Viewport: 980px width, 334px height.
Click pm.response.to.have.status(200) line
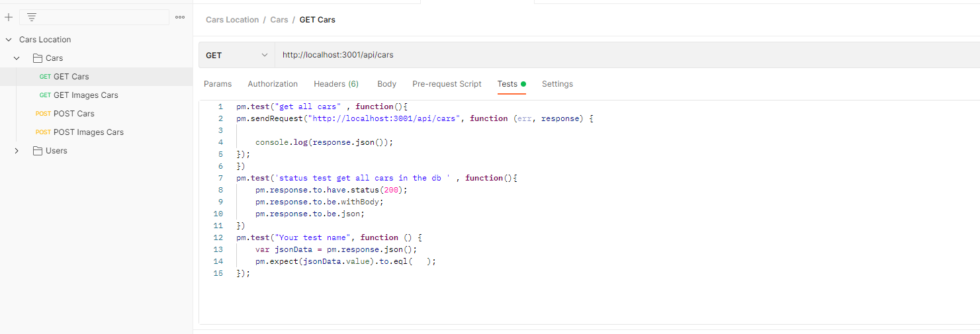click(x=332, y=190)
